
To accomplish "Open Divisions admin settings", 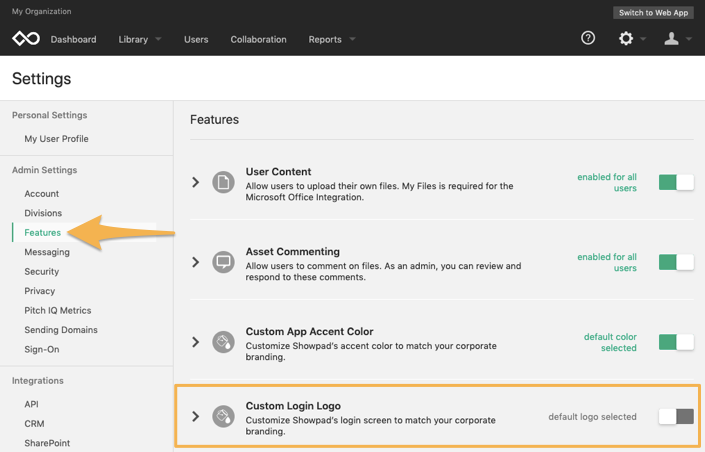I will (43, 213).
